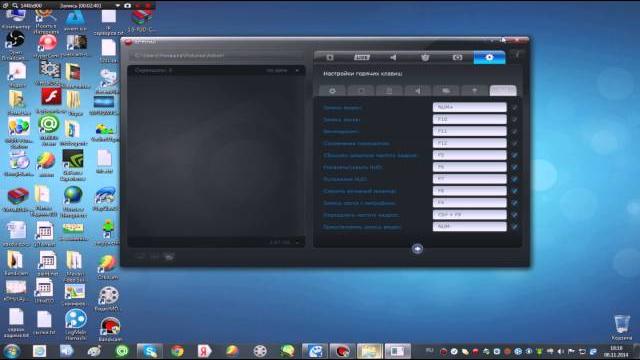Open the LIVE streaming tab
Image resolution: width=640 pixels, height=360 pixels.
[x=362, y=58]
